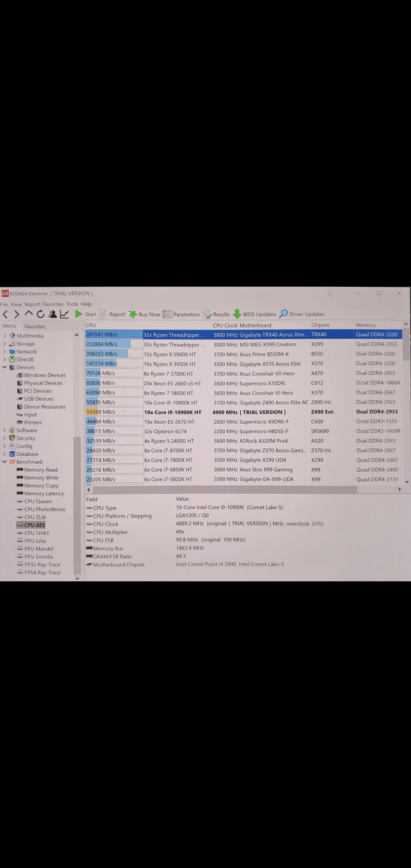Viewport: 411px width, 868px height.
Task: Click results list scroll-down arrow
Action: [407, 482]
